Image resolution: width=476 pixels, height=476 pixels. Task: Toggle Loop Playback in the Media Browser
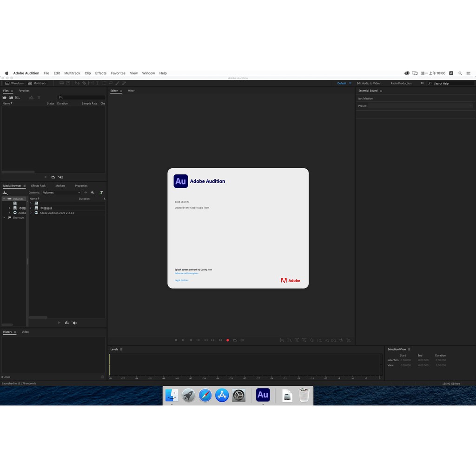(x=66, y=323)
